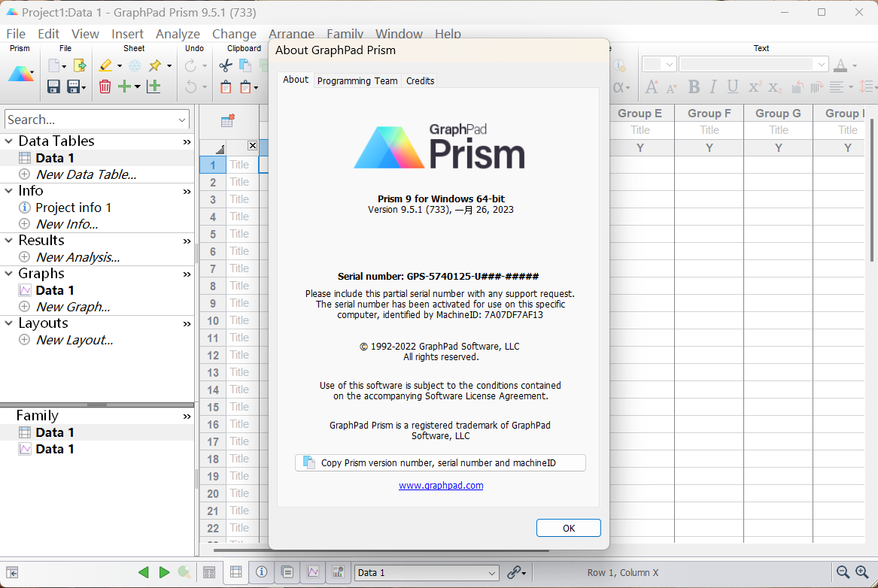Toggle Underline text formatting

(732, 86)
